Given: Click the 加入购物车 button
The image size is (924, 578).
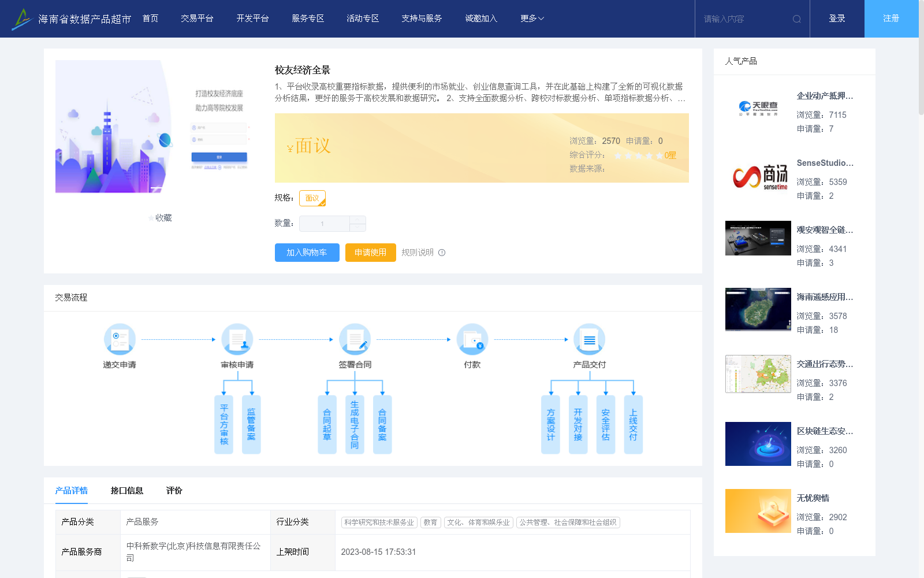Looking at the screenshot, I should pyautogui.click(x=307, y=253).
